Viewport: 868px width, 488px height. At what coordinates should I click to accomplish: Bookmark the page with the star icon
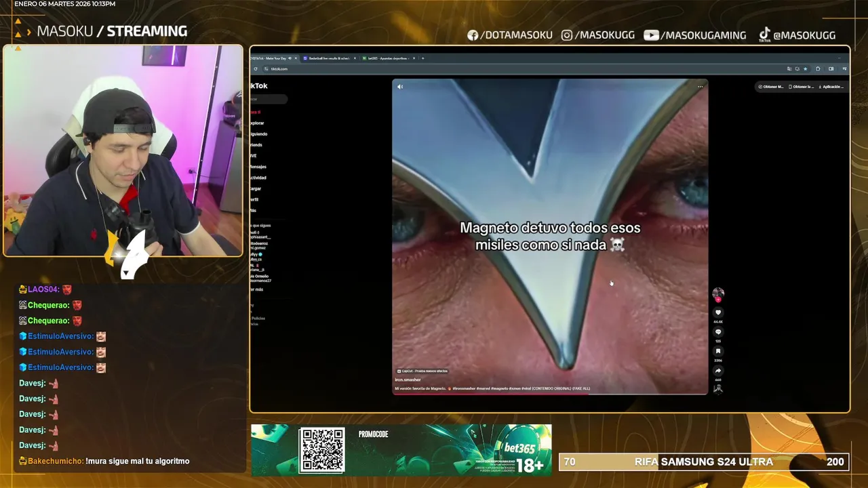(805, 68)
